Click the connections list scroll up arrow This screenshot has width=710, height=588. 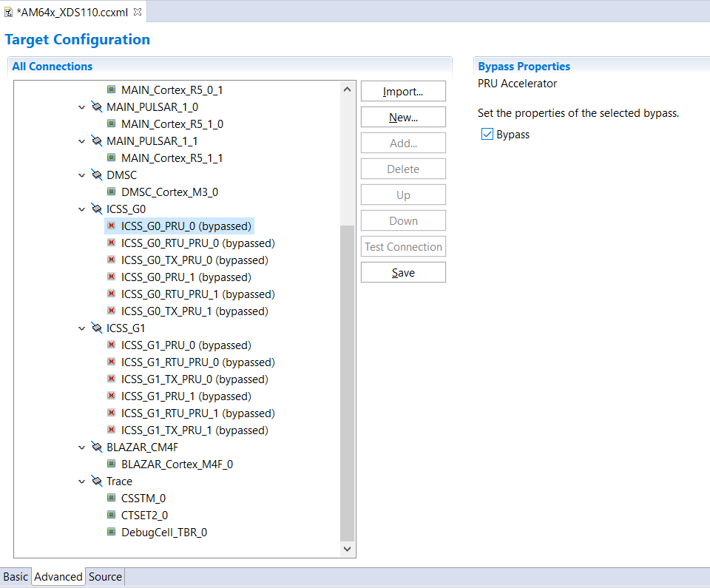[x=348, y=90]
